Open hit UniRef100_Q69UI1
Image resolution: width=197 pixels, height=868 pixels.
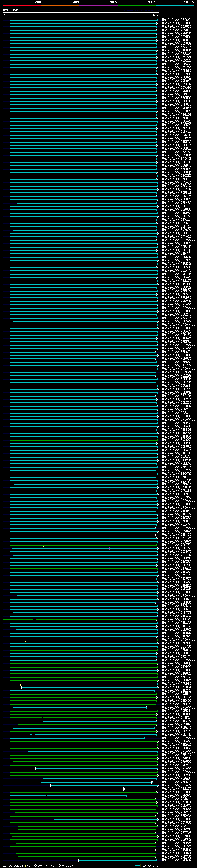coord(176,30)
